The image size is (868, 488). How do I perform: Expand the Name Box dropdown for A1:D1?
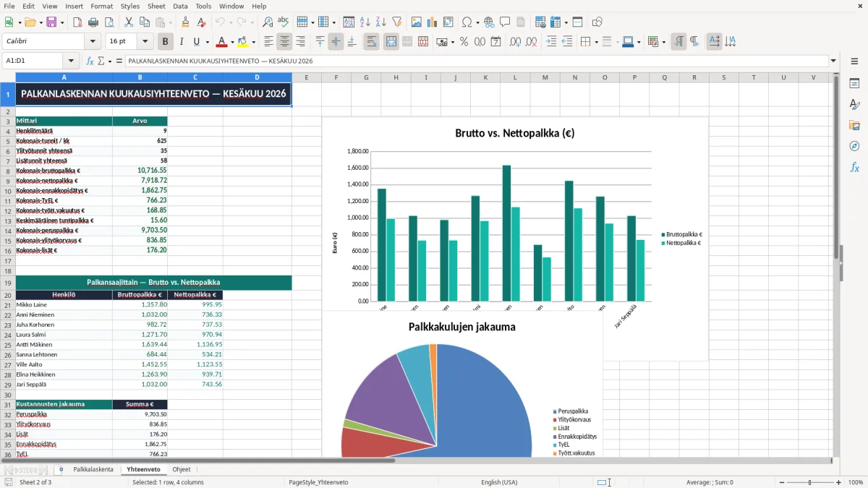pos(71,61)
